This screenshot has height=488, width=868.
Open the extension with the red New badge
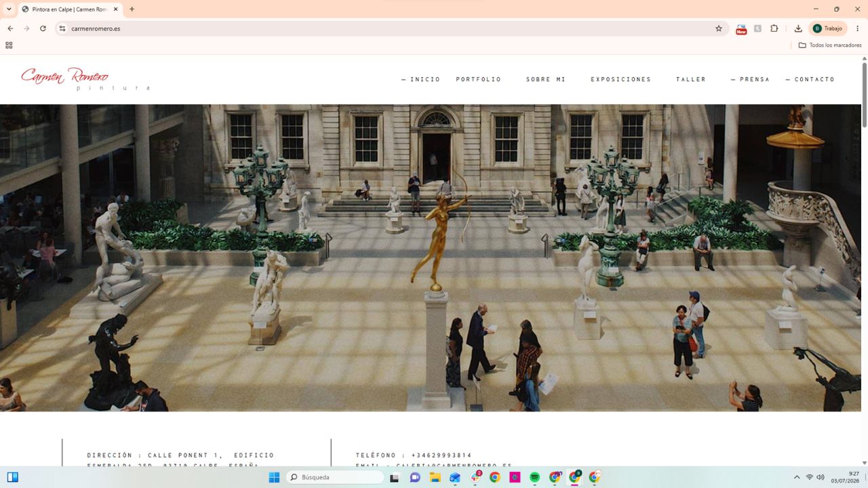(741, 28)
